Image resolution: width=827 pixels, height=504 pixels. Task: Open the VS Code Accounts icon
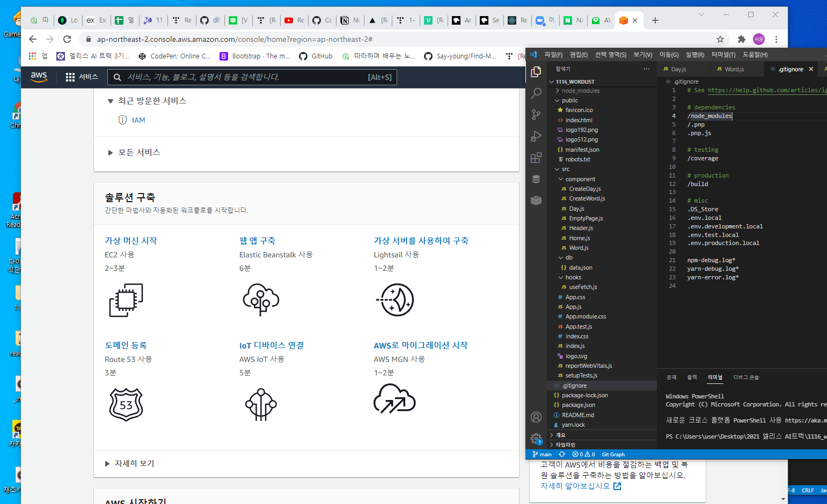(536, 417)
